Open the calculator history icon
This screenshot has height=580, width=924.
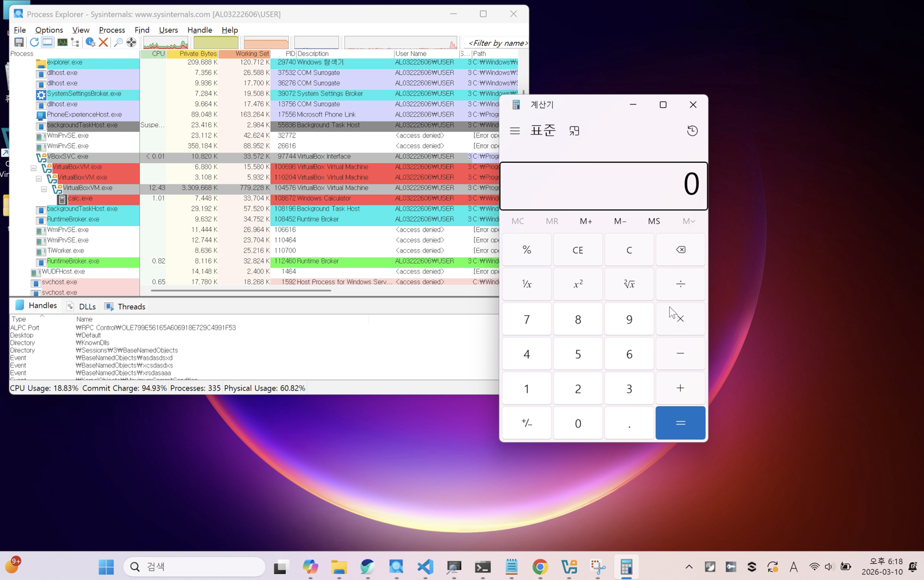point(692,131)
